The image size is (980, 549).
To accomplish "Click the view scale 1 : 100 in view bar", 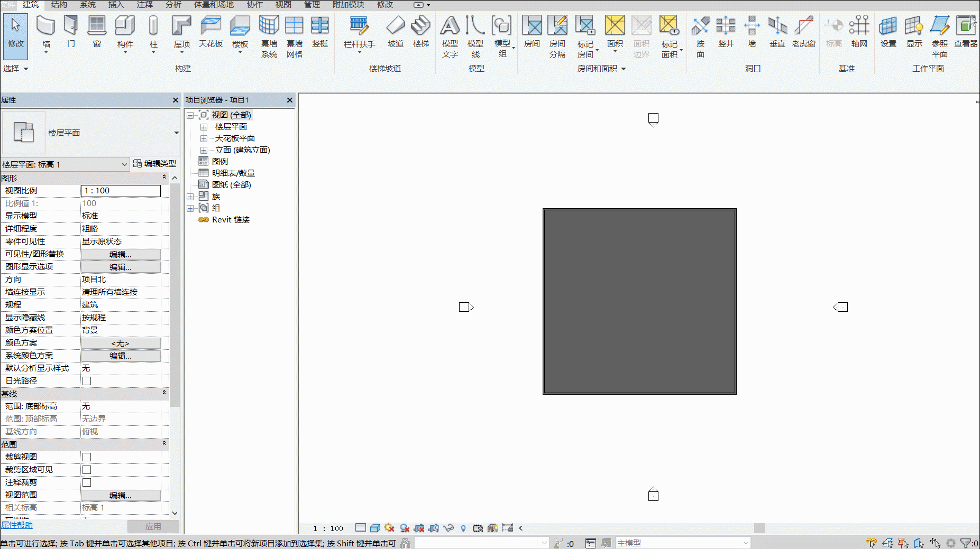I will (328, 528).
